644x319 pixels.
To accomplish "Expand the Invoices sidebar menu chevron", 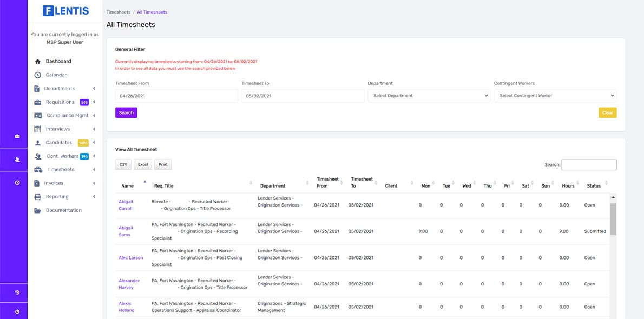I will [94, 183].
